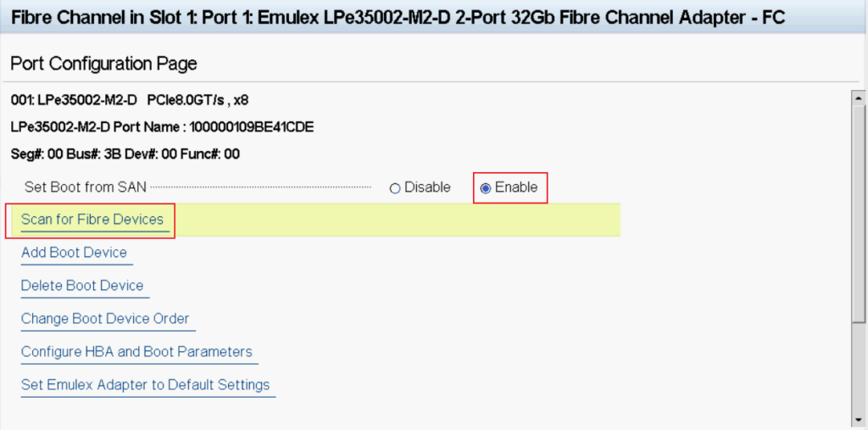
Task: Select Disable for Boot from SAN
Action: tap(395, 188)
